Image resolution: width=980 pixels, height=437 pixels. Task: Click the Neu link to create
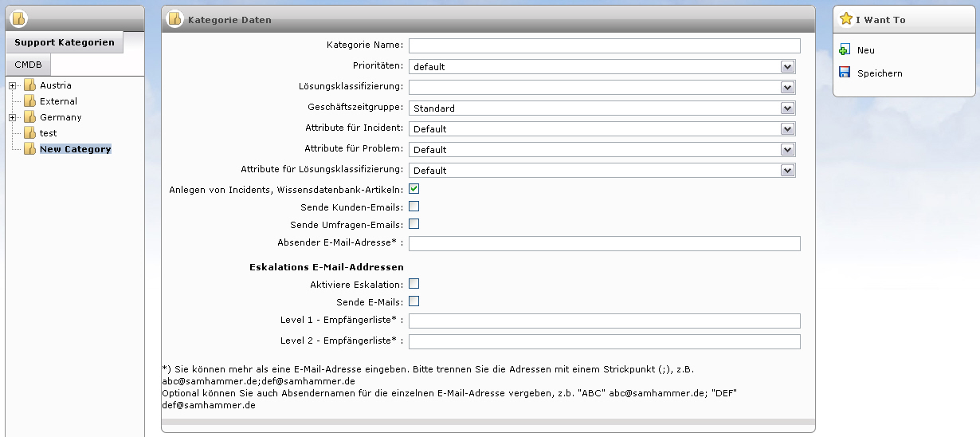point(865,50)
